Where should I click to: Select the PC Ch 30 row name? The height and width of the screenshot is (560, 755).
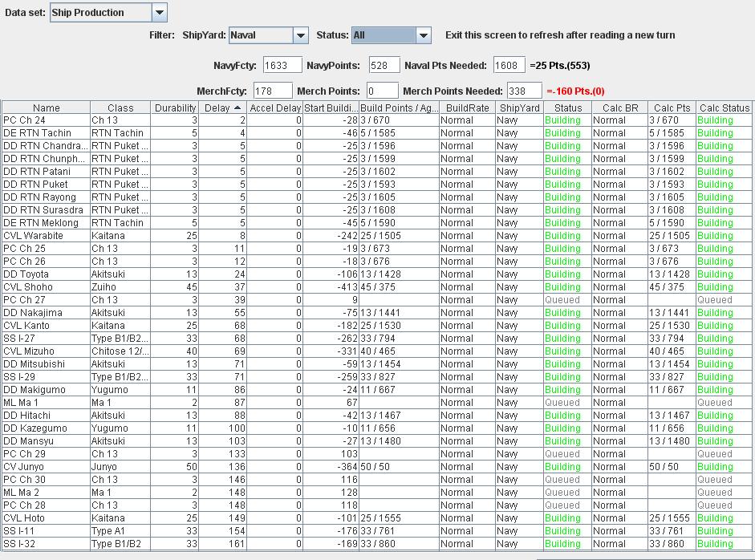tap(24, 480)
